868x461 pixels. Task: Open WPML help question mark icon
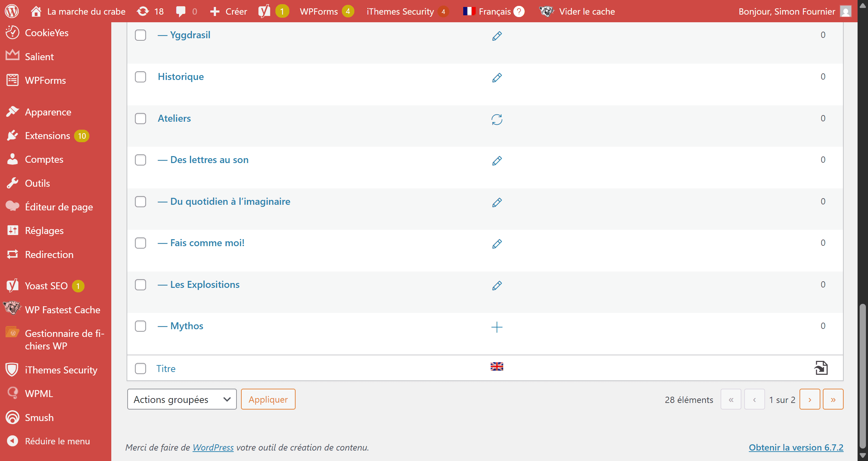click(519, 11)
